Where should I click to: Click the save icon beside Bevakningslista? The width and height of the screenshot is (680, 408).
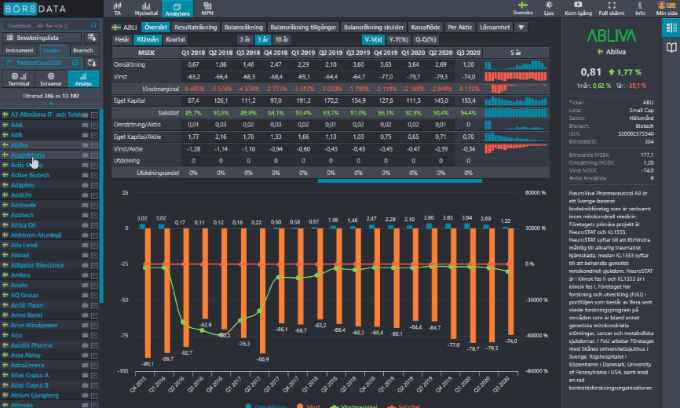pyautogui.click(x=91, y=38)
